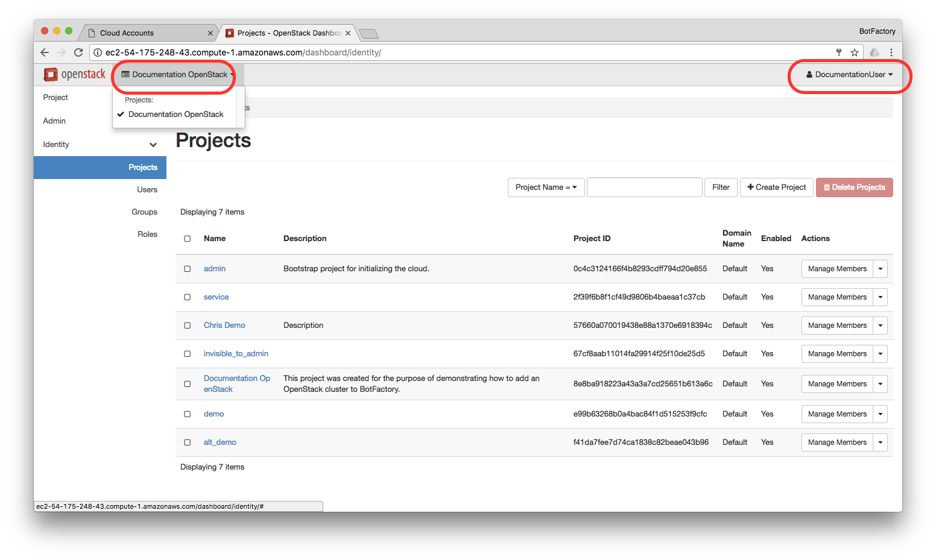Open the Chris Demo project link
936x560 pixels.
coord(224,326)
